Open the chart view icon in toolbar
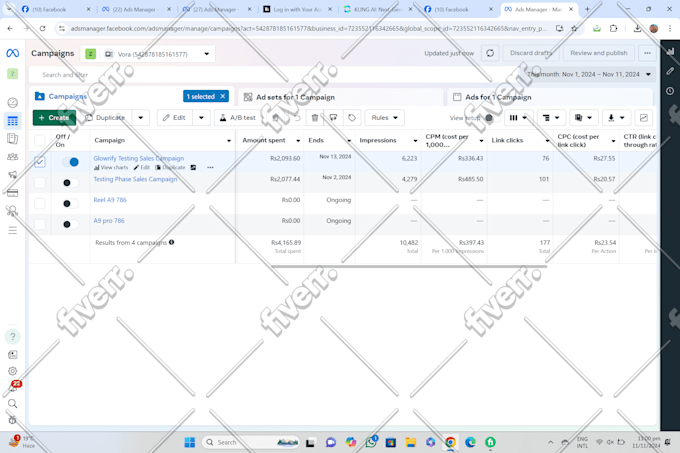 tap(644, 117)
